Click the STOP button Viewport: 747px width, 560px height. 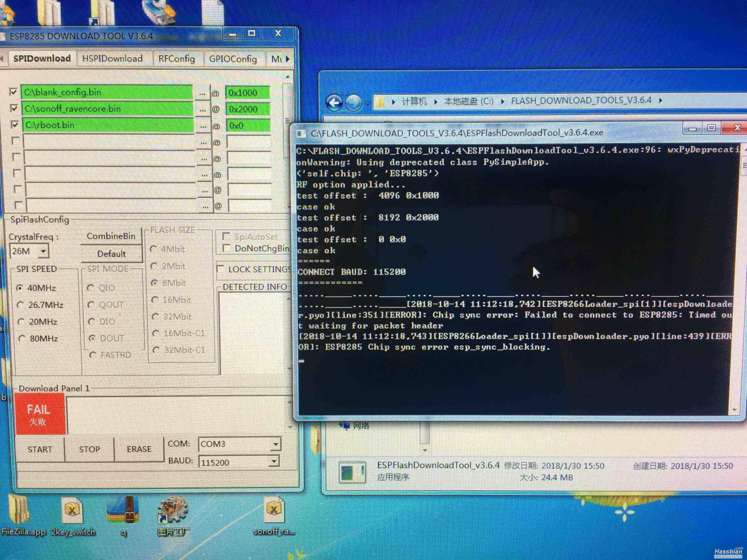[x=89, y=449]
